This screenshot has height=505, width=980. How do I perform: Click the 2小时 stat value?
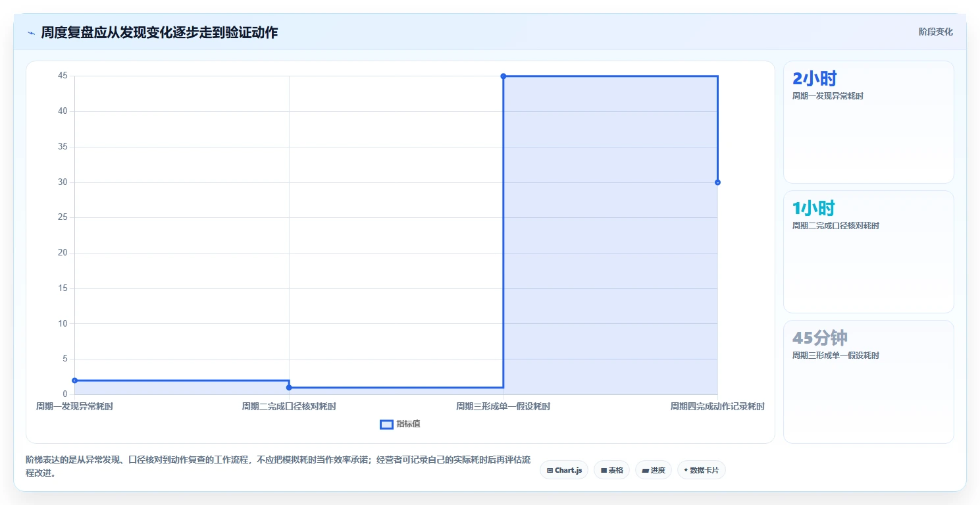pyautogui.click(x=814, y=79)
